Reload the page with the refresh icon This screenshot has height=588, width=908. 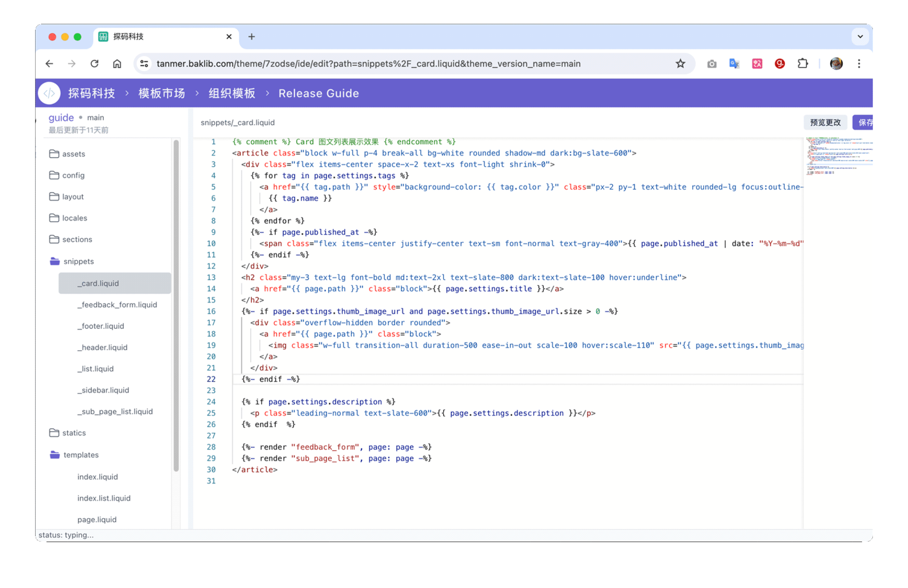(94, 64)
